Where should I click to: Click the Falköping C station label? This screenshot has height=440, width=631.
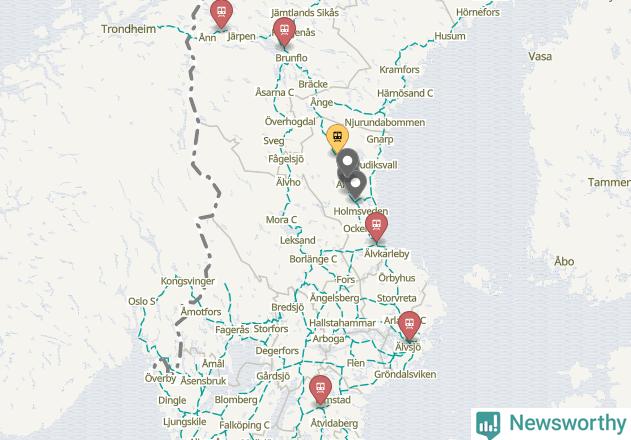244,425
